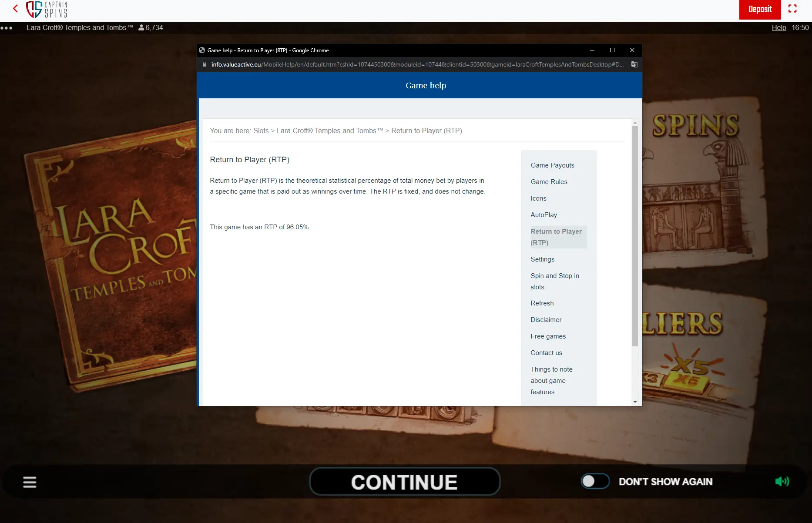Click the 'This game has an RTP of 96.05%' text

pos(260,227)
